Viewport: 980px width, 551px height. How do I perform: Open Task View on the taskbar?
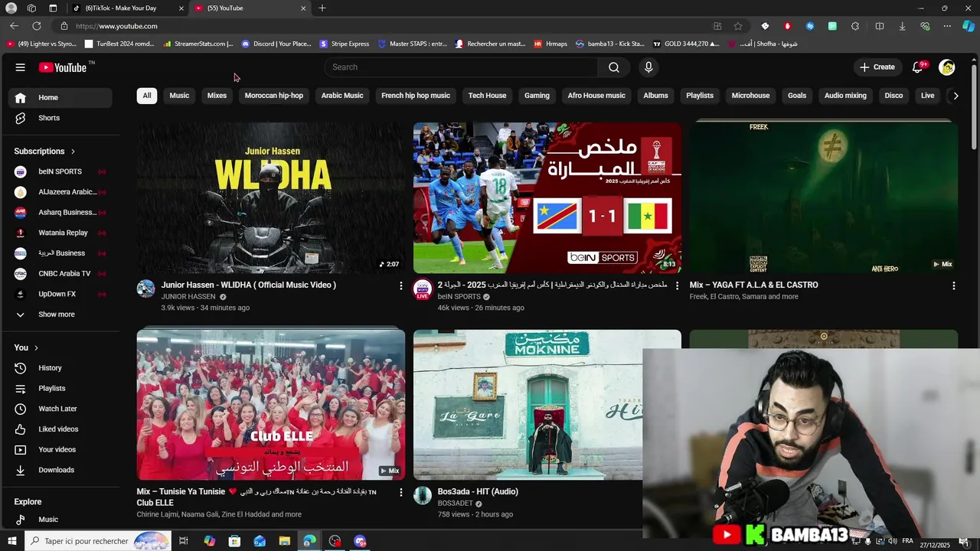pyautogui.click(x=184, y=541)
